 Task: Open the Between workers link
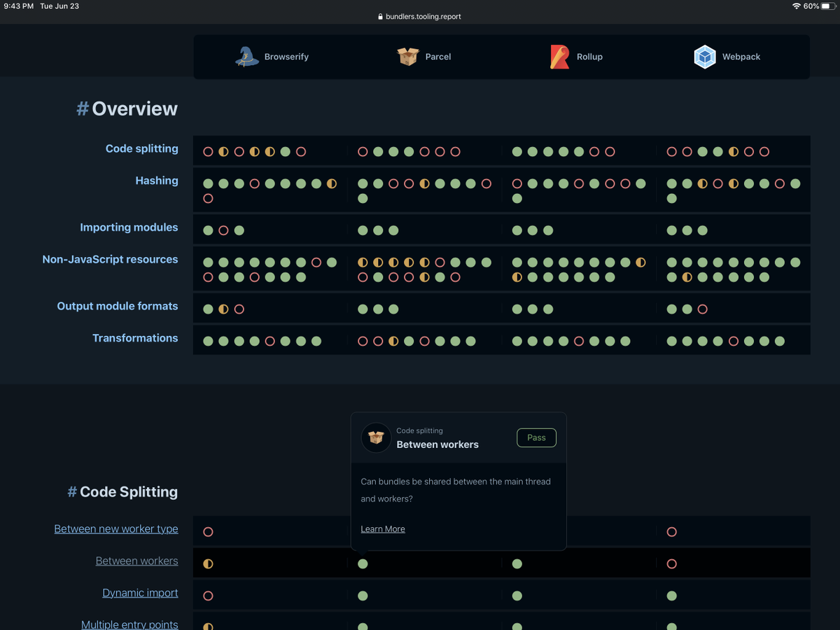(x=136, y=561)
